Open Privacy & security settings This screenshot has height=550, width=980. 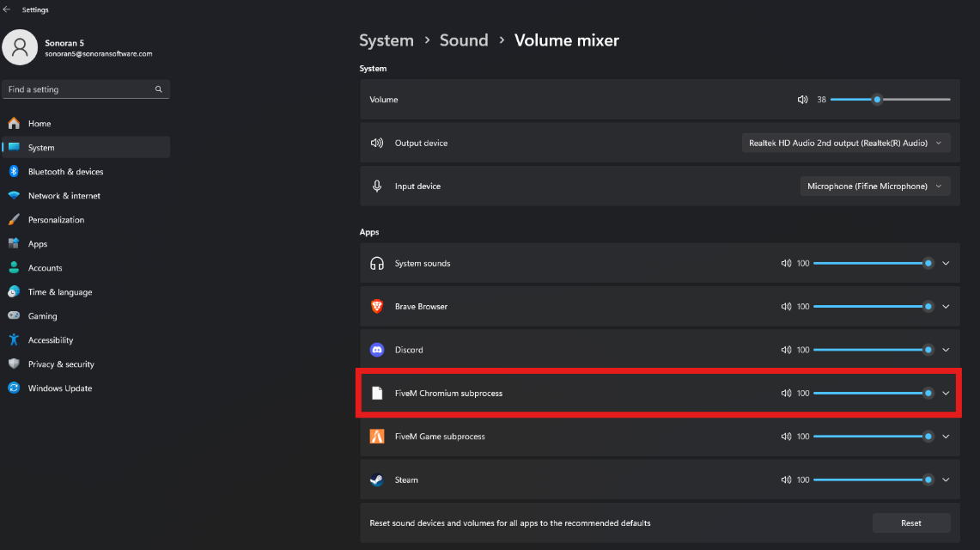click(x=86, y=364)
